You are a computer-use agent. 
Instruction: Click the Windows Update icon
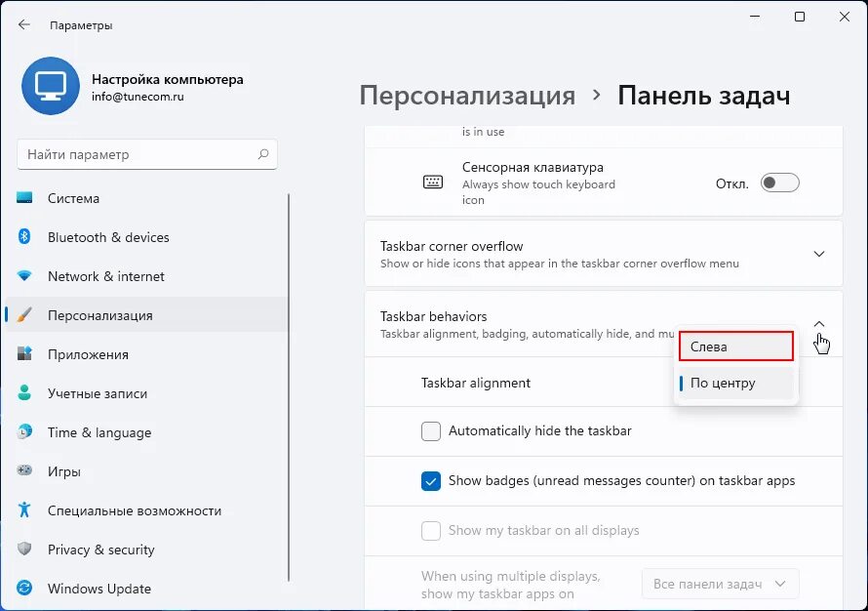(24, 589)
